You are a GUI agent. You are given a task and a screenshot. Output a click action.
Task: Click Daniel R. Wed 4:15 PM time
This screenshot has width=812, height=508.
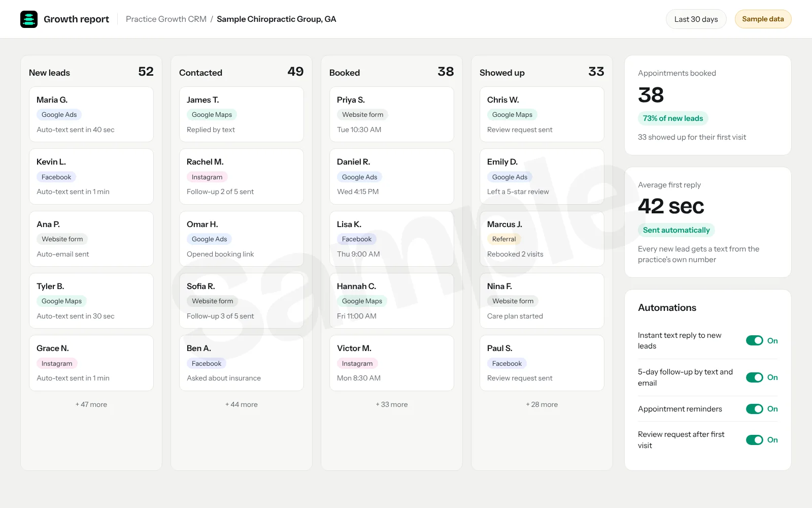coord(358,192)
